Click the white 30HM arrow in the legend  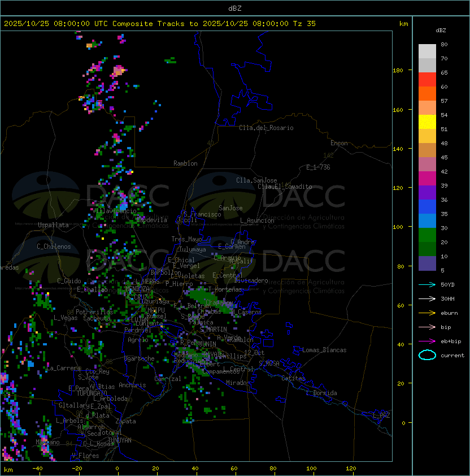pos(427,298)
